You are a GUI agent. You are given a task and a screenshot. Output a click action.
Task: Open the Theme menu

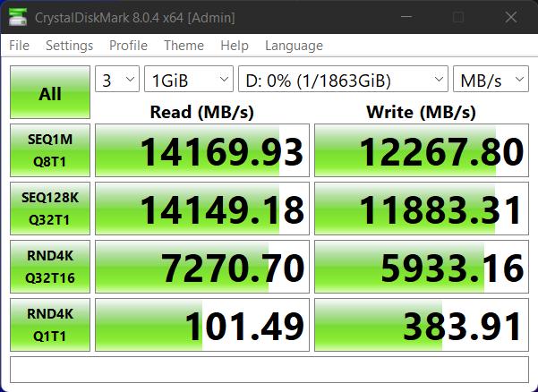(x=184, y=46)
